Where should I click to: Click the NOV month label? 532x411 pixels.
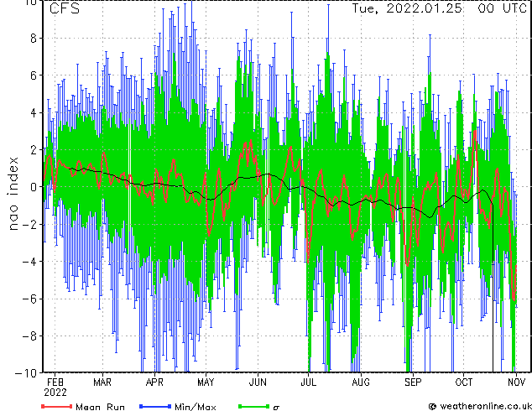click(x=516, y=382)
